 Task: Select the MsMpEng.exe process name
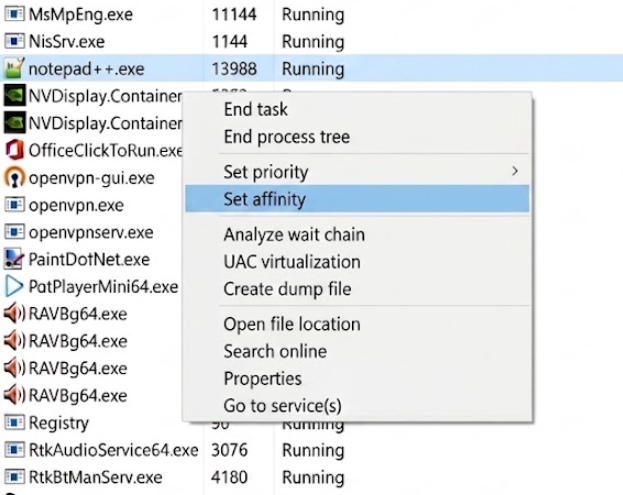pos(81,14)
